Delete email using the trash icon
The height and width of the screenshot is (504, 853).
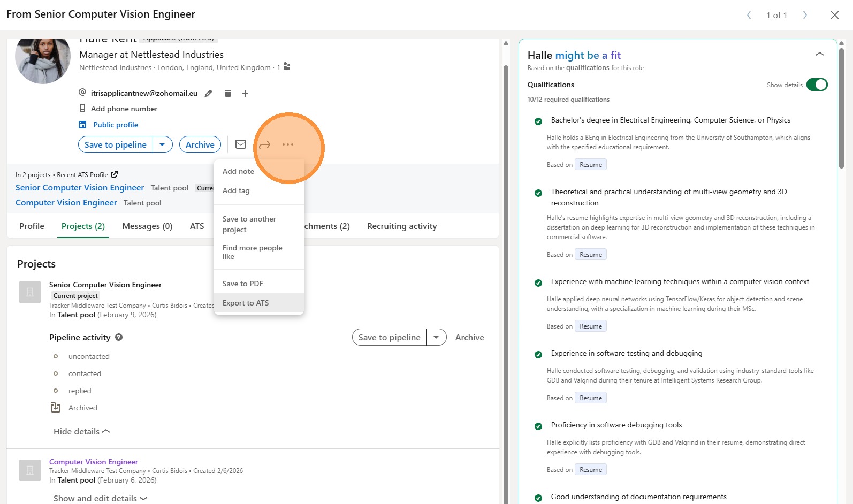point(227,94)
